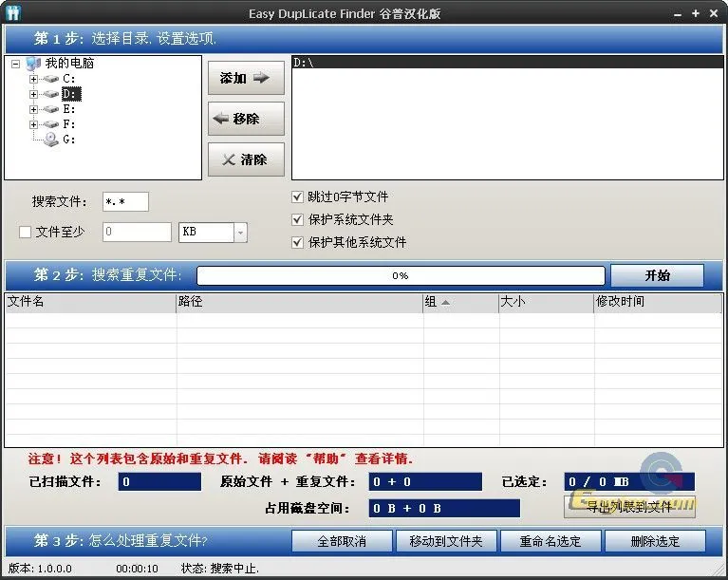Viewport: 728px width, 580px height.
Task: Click the 搜索文件 pattern input field
Action: [125, 201]
